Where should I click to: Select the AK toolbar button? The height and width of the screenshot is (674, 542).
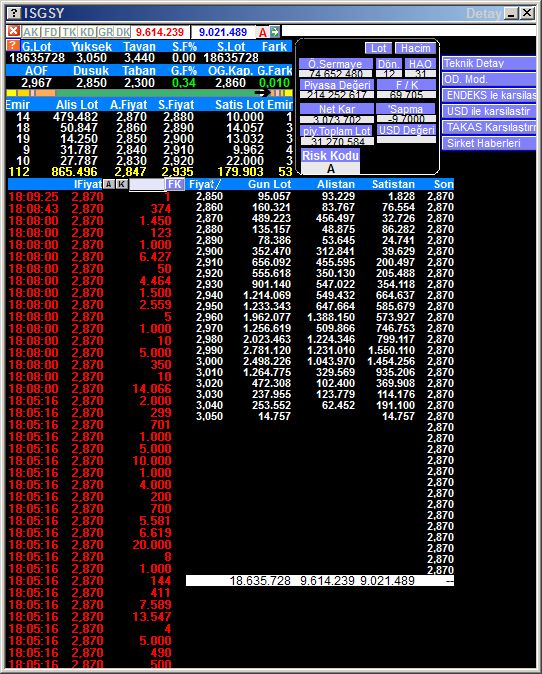coord(31,32)
